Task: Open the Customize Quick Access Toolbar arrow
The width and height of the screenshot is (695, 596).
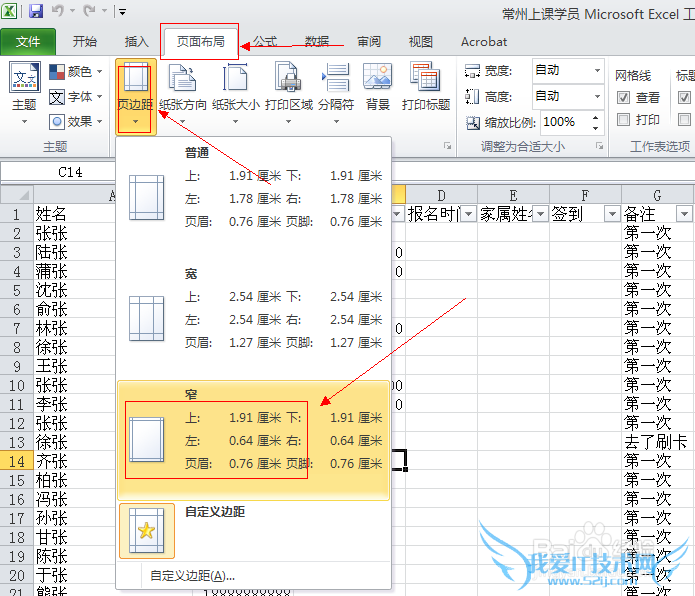Action: [122, 12]
